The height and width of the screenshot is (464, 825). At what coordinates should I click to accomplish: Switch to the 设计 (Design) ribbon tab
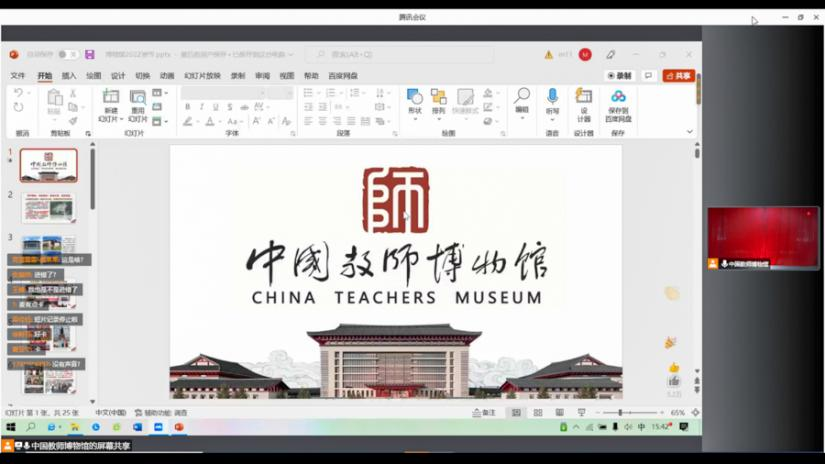click(118, 76)
